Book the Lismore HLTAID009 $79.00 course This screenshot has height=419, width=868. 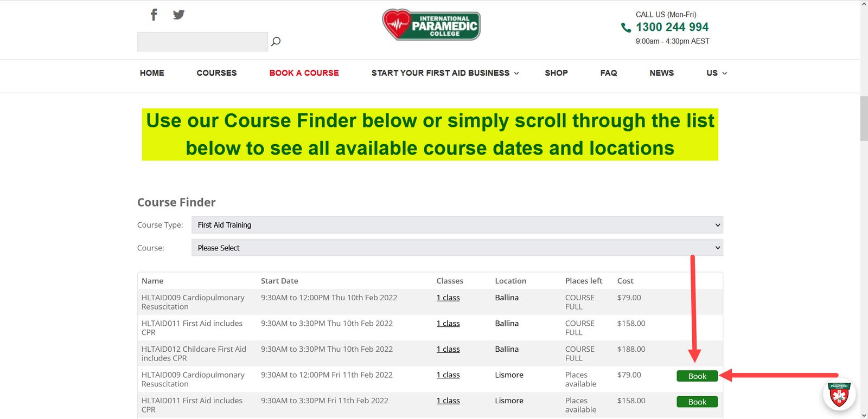(x=697, y=376)
